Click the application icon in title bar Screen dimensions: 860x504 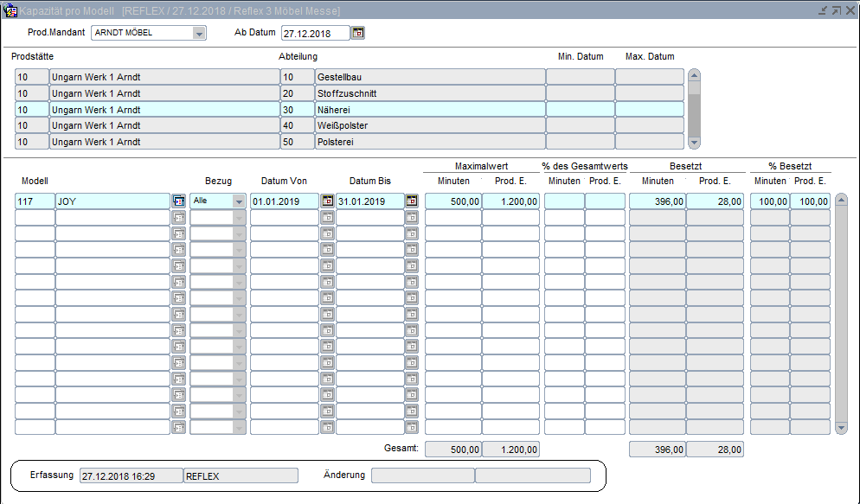10,10
